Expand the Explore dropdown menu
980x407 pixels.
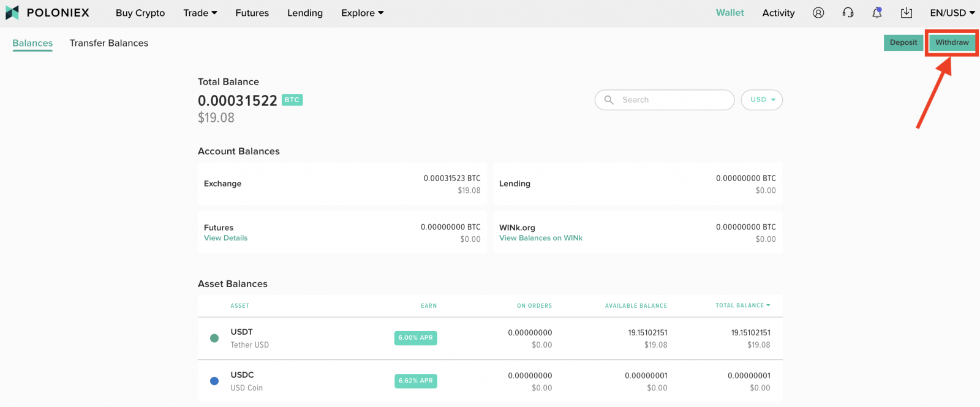[362, 13]
